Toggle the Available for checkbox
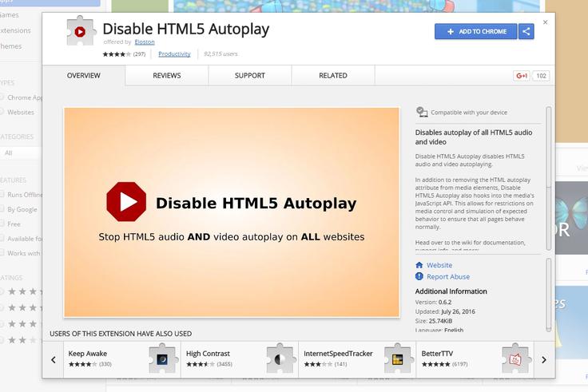This screenshot has height=392, width=588. (2, 239)
